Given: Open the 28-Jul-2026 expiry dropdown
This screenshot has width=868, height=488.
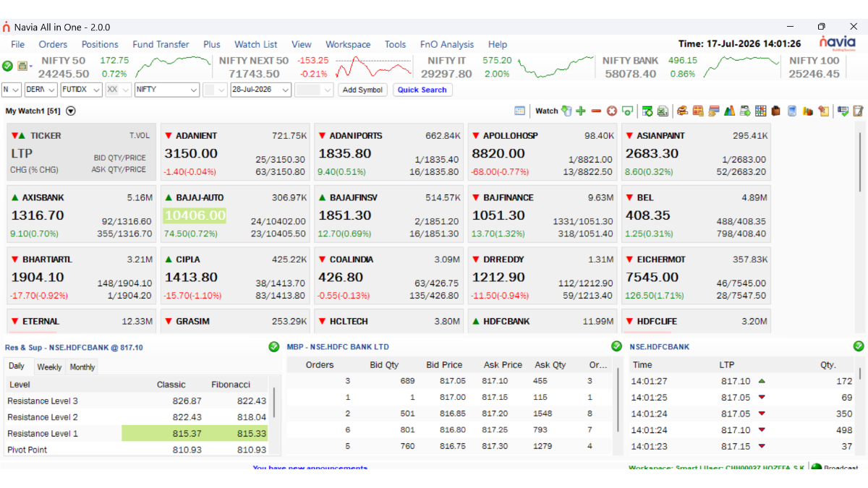Looking at the screenshot, I should click(x=261, y=90).
